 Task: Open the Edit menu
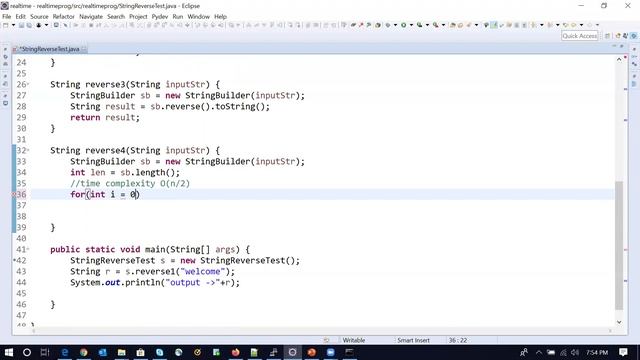pos(20,17)
